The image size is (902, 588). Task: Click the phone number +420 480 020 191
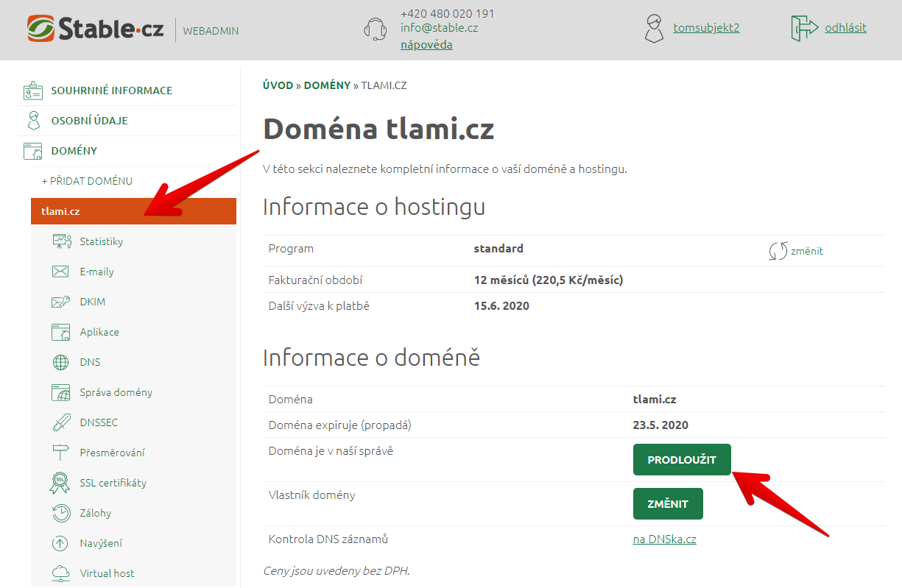tap(448, 13)
